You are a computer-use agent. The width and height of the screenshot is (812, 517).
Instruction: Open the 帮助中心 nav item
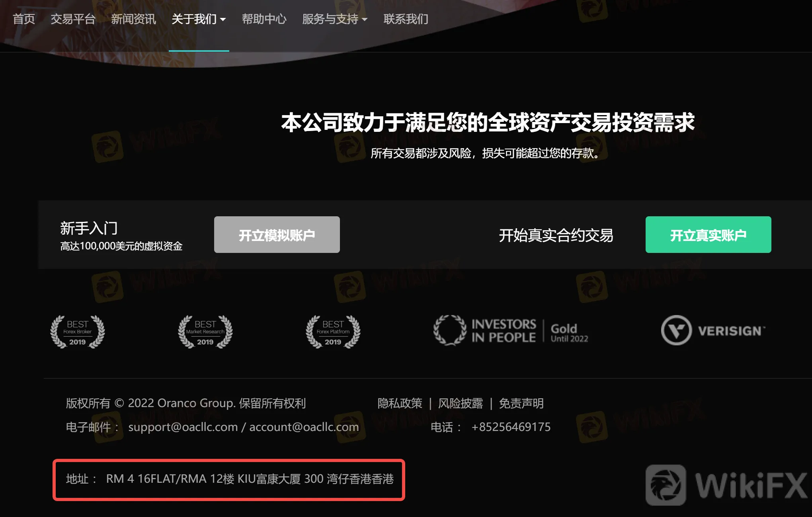[x=264, y=19]
